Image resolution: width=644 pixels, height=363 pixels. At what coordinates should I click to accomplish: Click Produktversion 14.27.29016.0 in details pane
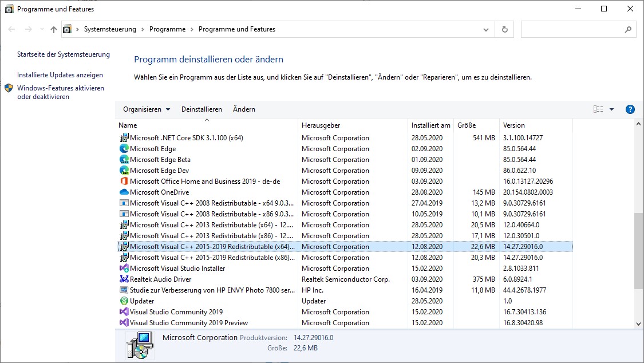(313, 338)
